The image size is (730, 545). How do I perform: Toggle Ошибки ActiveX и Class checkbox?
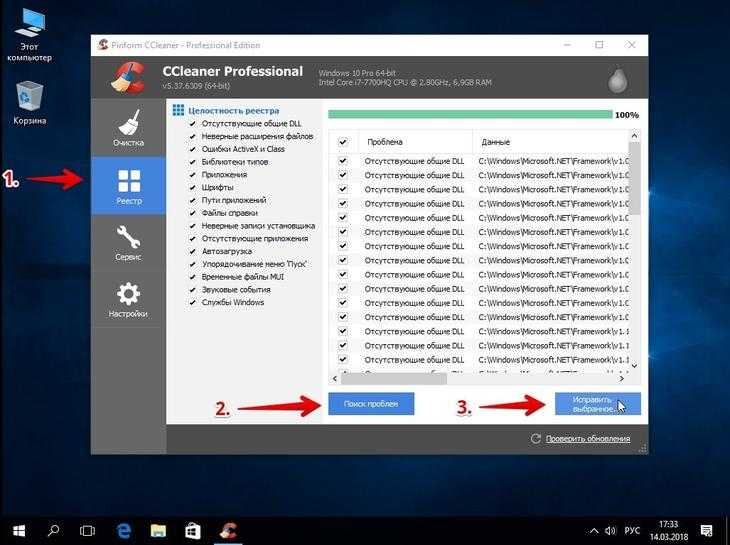coord(192,149)
